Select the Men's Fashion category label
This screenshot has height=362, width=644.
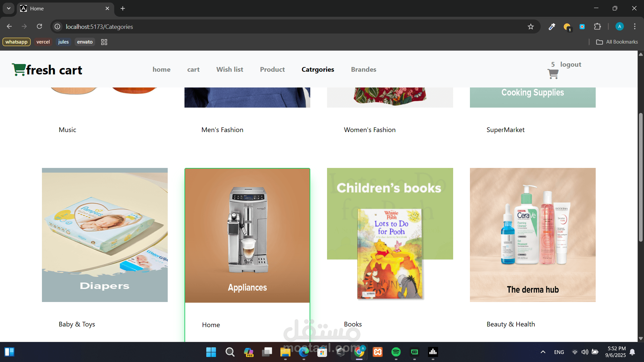click(x=222, y=130)
